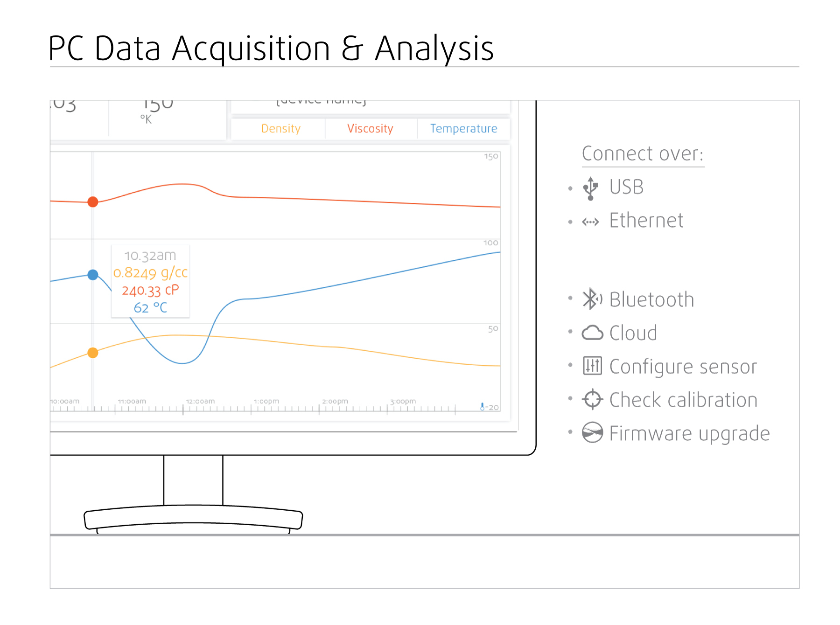The image size is (840, 625).
Task: Select the orange density data point
Action: tap(93, 353)
